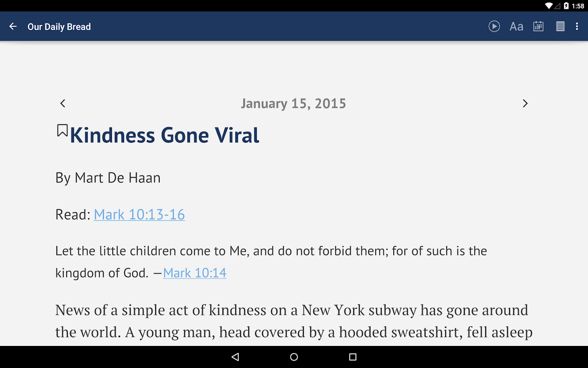This screenshot has height=368, width=588.
Task: Tap the Kindness Gone Viral headline
Action: tap(165, 135)
